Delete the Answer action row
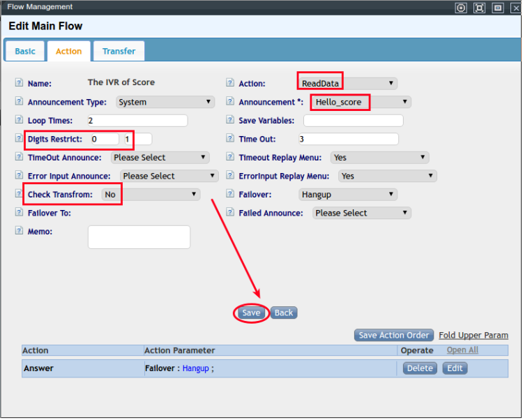 420,368
